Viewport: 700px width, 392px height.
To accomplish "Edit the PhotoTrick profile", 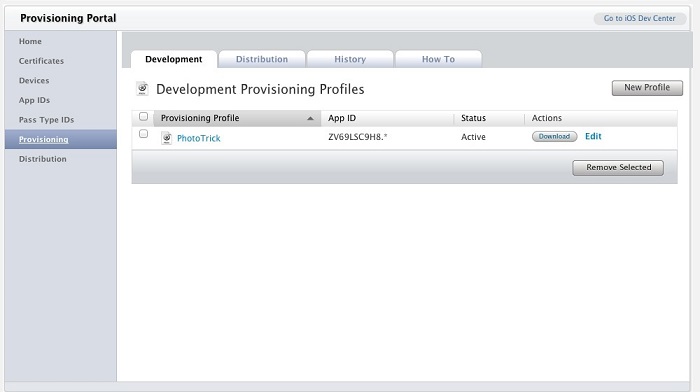I will (x=593, y=136).
